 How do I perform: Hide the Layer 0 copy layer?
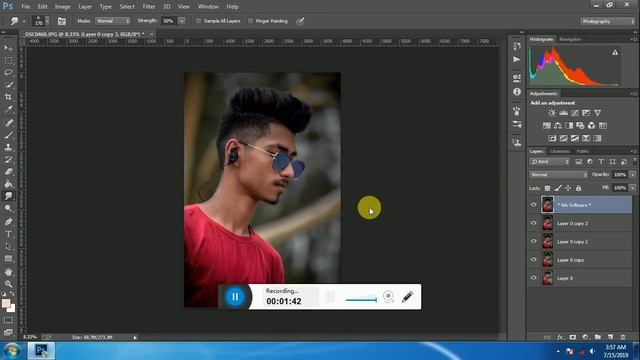pyautogui.click(x=533, y=260)
